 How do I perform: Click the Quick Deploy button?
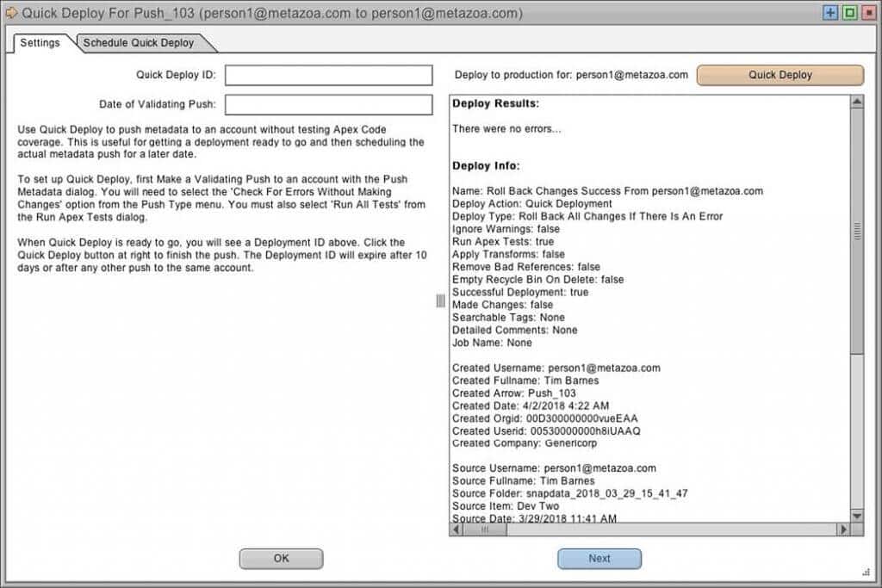point(780,75)
